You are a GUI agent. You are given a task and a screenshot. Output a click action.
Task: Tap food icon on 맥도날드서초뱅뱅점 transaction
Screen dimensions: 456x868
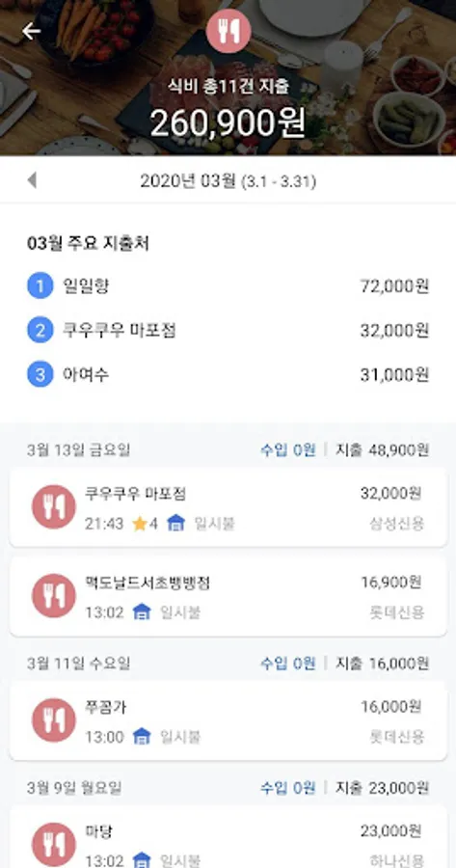click(54, 596)
